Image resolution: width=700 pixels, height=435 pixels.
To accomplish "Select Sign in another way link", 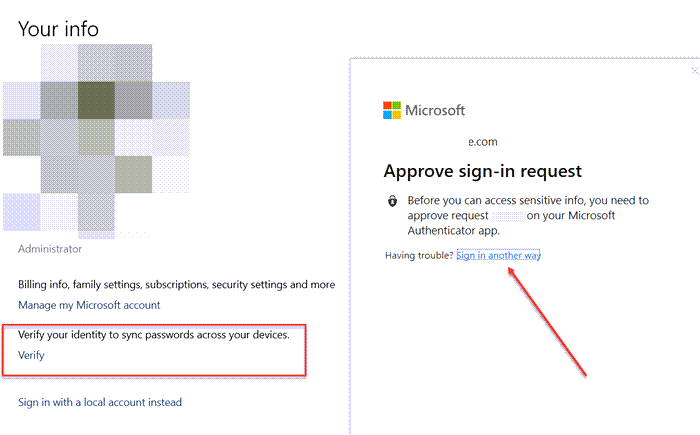I will coord(498,255).
